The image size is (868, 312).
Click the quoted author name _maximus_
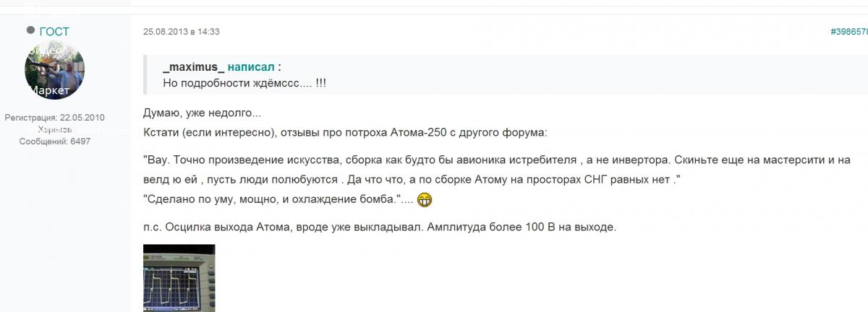coord(193,67)
